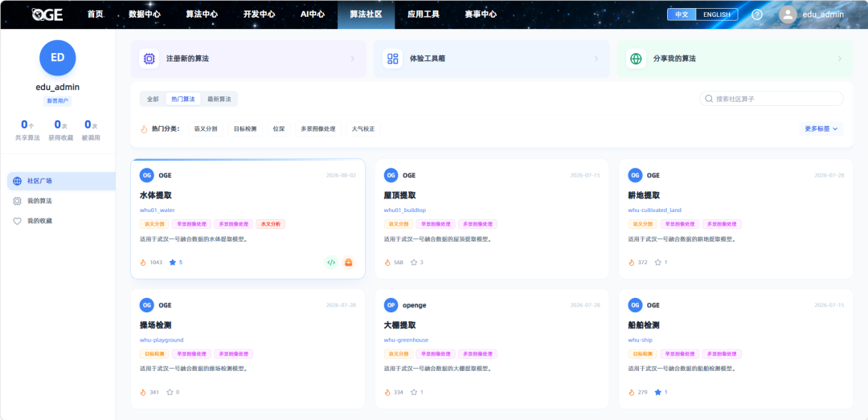The height and width of the screenshot is (420, 868).
Task: Open the 屋顶提取 card title
Action: point(399,195)
